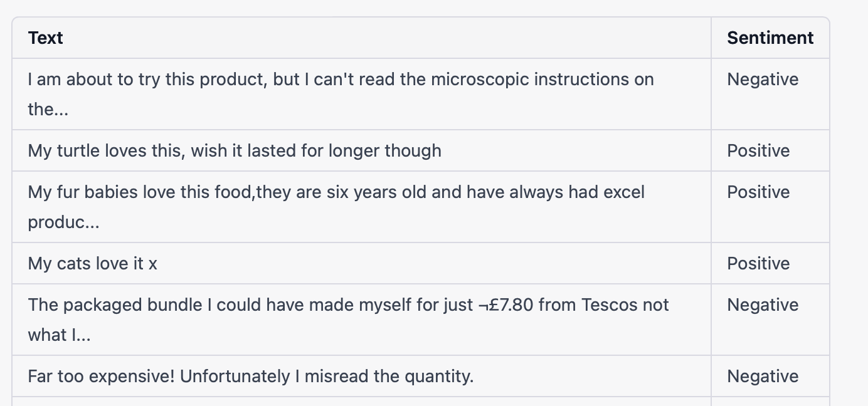868x406 pixels.
Task: Select the packaged bundle Tescos review
Action: click(348, 320)
